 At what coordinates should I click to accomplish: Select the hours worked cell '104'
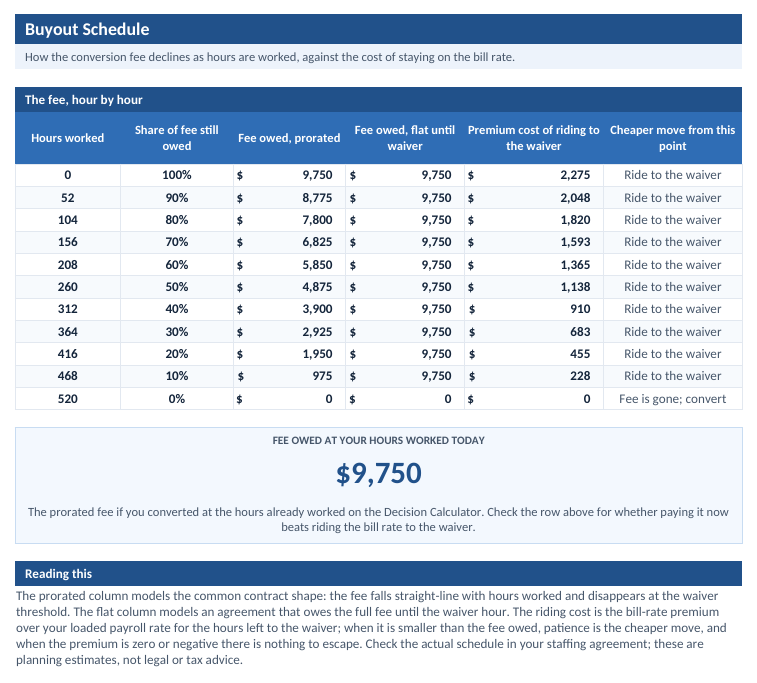click(68, 220)
